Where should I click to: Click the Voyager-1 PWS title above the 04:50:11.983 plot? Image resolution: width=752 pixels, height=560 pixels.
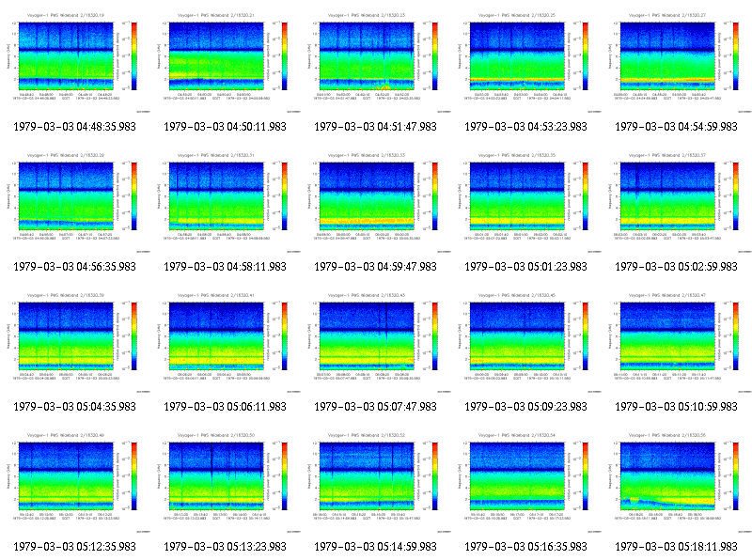coord(216,15)
